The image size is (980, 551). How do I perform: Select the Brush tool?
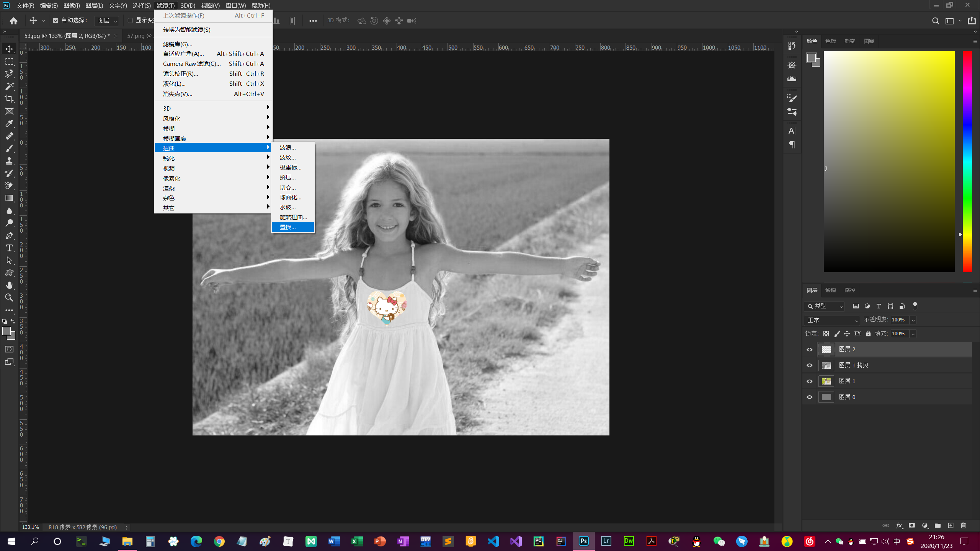(9, 148)
